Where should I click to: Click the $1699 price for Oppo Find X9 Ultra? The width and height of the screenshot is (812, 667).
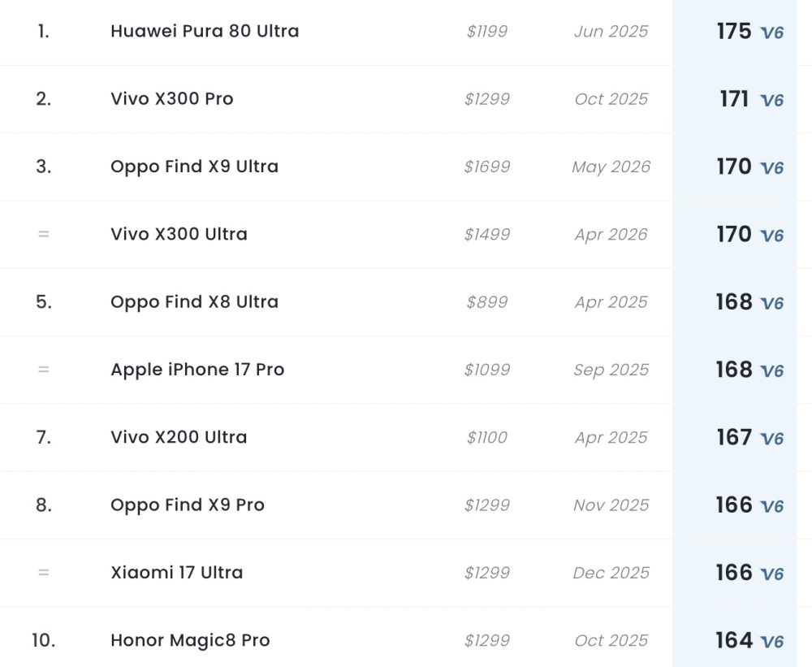click(x=486, y=167)
